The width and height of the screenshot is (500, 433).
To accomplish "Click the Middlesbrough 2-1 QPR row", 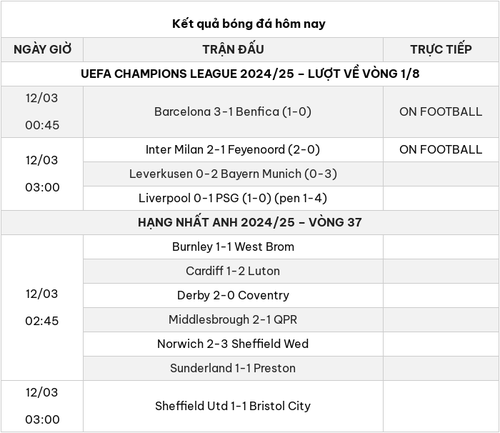I will click(x=233, y=320).
